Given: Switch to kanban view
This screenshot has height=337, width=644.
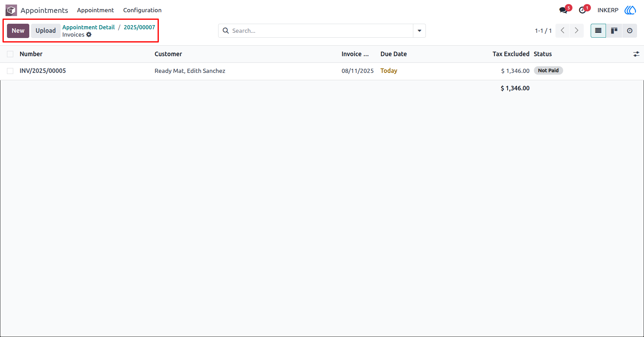Looking at the screenshot, I should [x=614, y=31].
